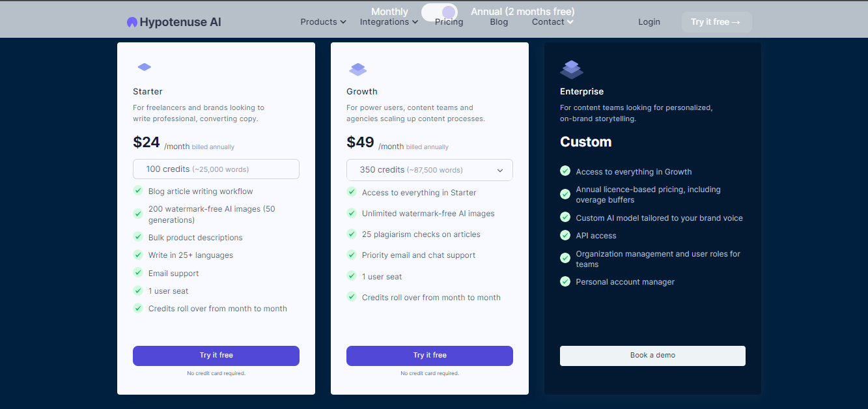Click the Custom Enterprise price heading
The image size is (868, 409).
tap(586, 142)
